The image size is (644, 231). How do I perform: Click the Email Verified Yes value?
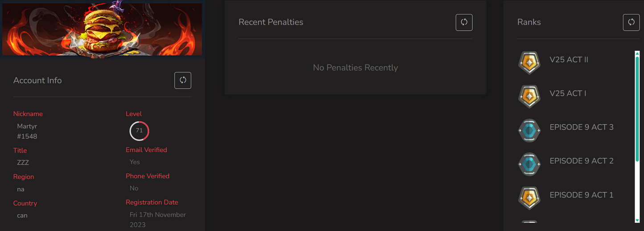pos(135,162)
